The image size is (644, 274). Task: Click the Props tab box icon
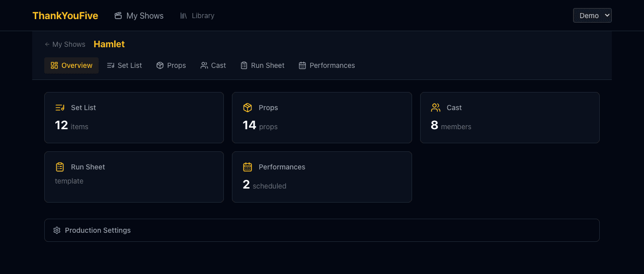(x=160, y=65)
